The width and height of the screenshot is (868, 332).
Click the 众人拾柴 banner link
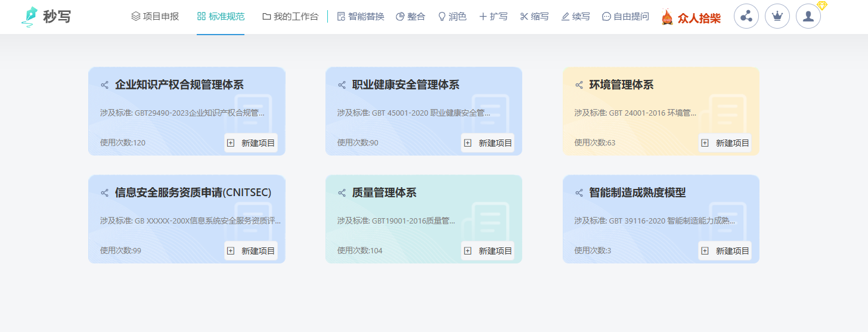[691, 18]
